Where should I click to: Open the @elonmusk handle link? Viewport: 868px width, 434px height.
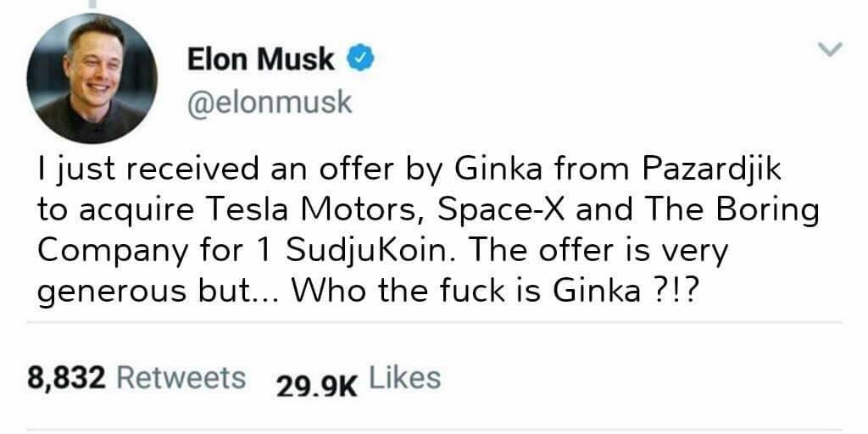point(268,103)
